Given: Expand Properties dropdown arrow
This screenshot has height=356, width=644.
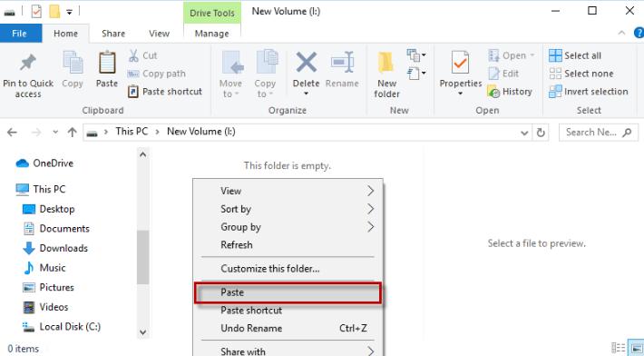Looking at the screenshot, I should tap(461, 94).
